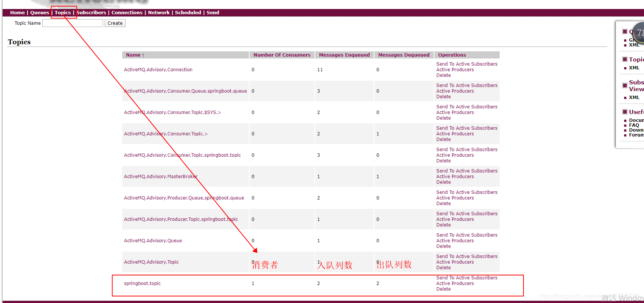Send To Active Subscribers for Advisory.Queue
This screenshot has height=303, width=644.
(x=467, y=235)
